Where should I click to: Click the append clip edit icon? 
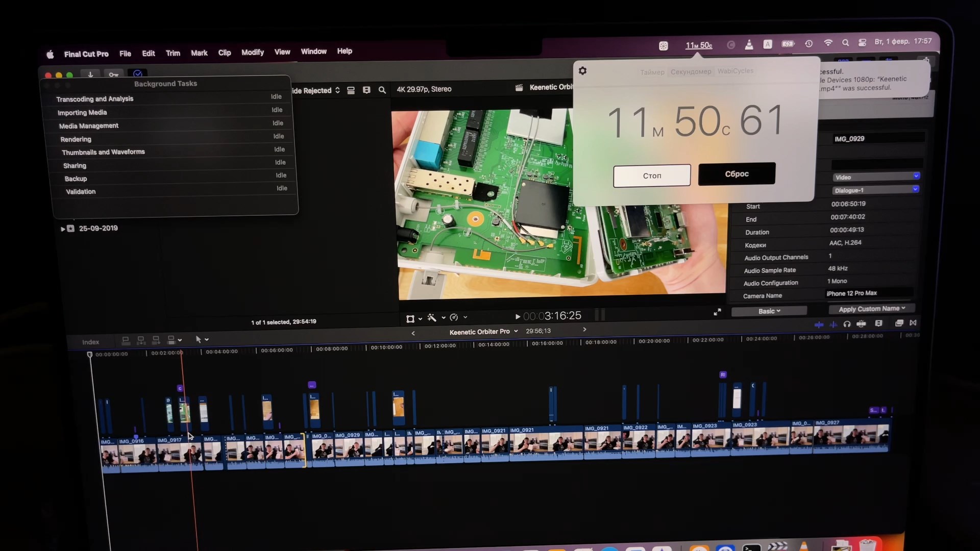tap(156, 340)
